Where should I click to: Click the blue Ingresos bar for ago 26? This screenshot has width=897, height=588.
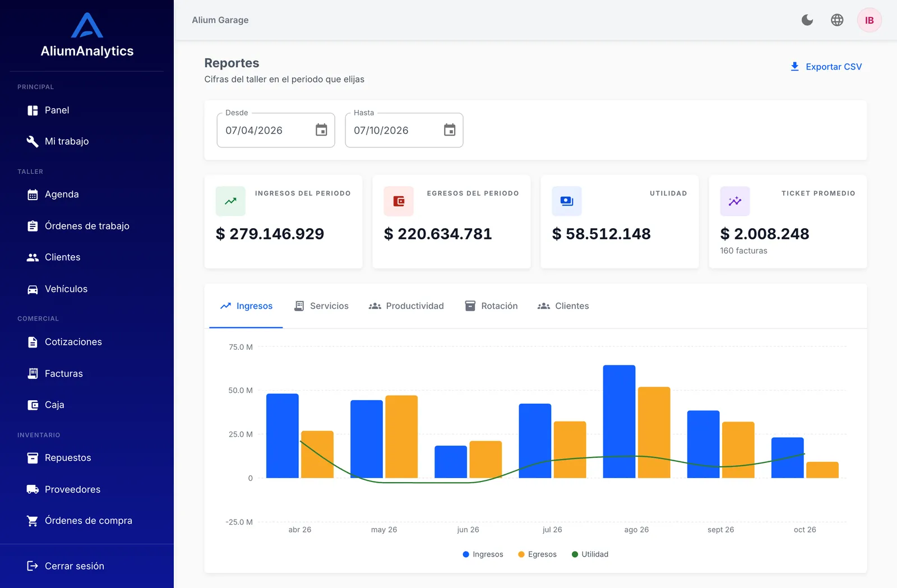pyautogui.click(x=619, y=422)
